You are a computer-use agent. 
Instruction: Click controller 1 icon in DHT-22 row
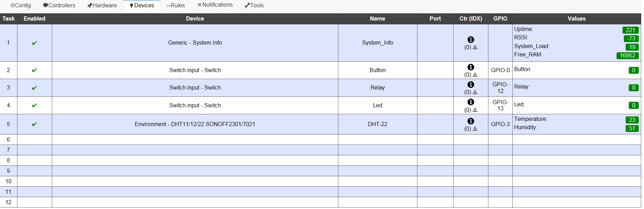(x=471, y=121)
